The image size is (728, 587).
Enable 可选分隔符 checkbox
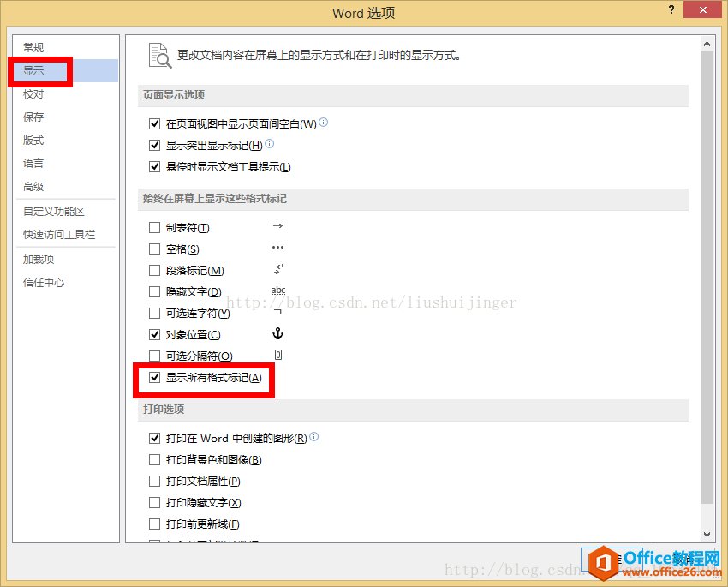(x=155, y=356)
